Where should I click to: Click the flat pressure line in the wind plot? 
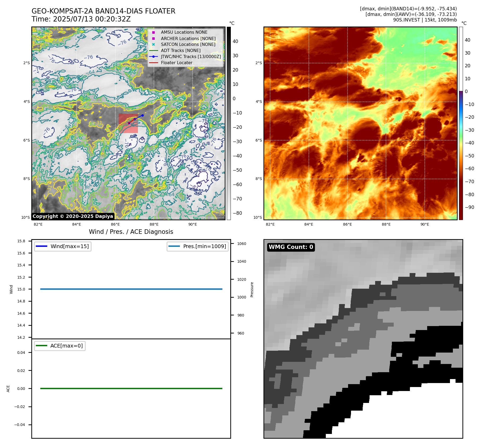tap(131, 289)
